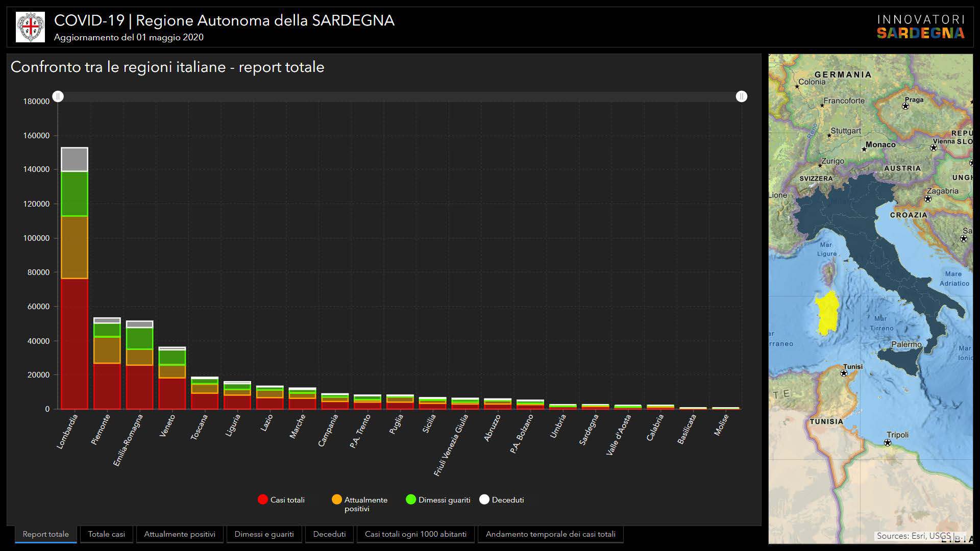Click the Tunisi capital marker on map
This screenshot has width=980, height=551.
click(x=844, y=373)
